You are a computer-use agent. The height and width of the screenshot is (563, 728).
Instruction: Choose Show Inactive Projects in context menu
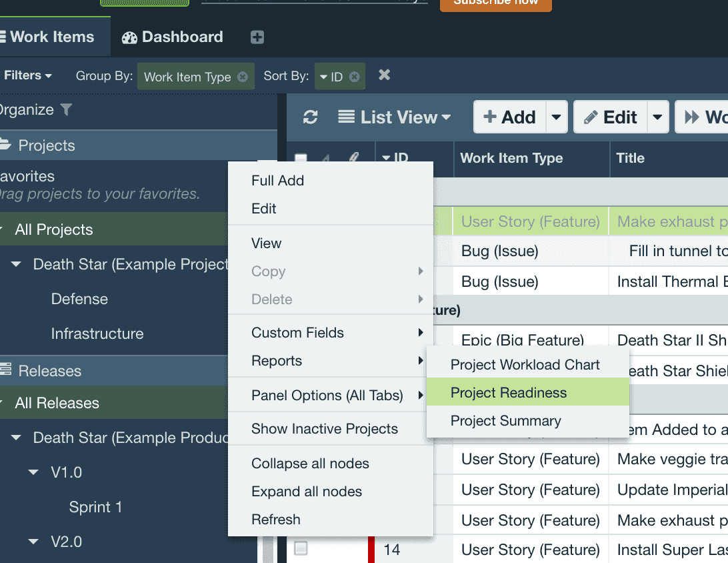point(324,429)
